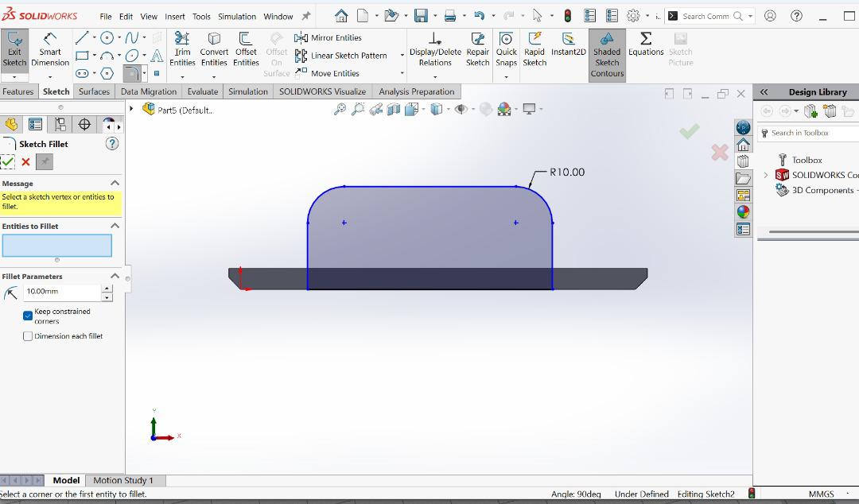Click the Zoom to Area icon
The width and height of the screenshot is (859, 504).
pos(358,109)
